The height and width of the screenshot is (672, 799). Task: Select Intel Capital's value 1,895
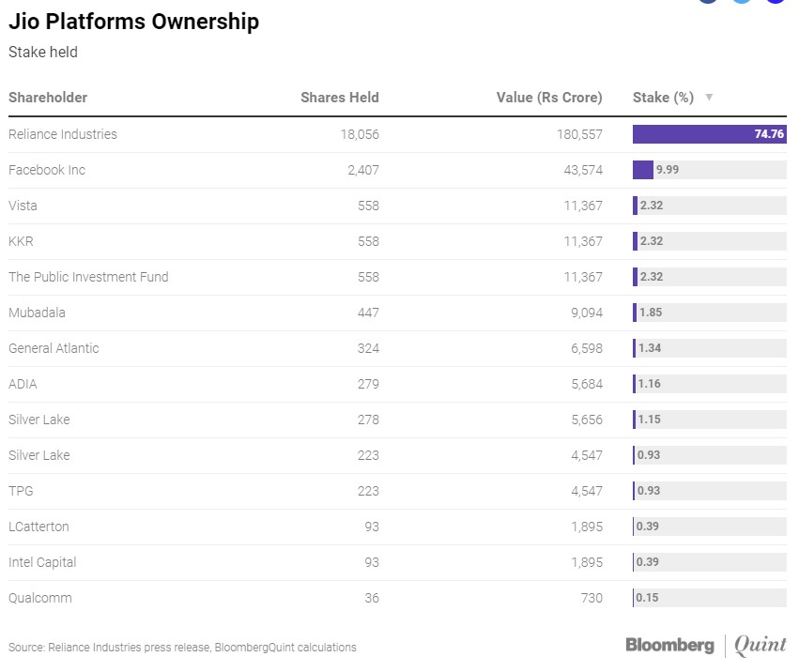(x=587, y=562)
